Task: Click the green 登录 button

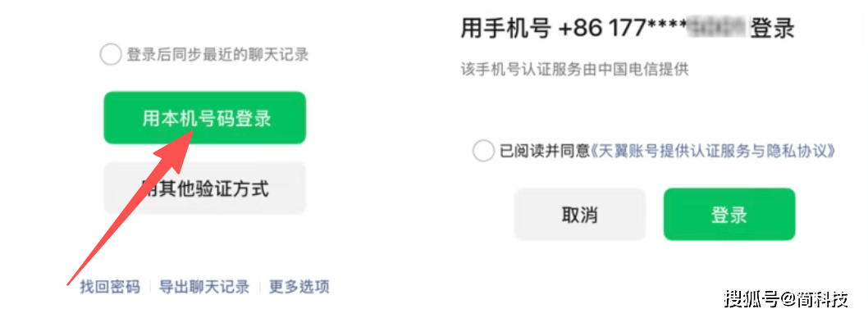Action: [x=729, y=215]
